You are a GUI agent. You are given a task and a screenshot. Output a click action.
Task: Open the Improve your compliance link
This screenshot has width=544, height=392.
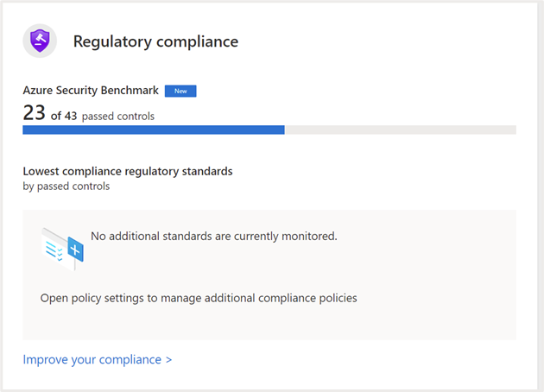pos(92,359)
